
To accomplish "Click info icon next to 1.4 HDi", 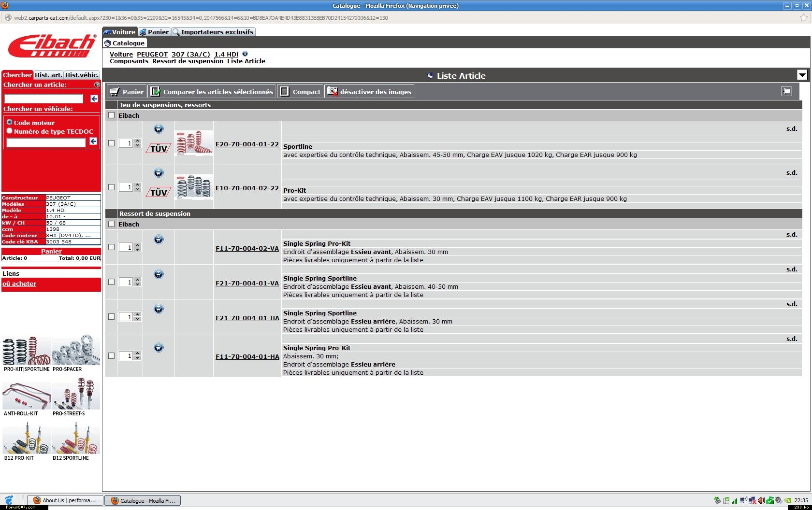I will click(245, 54).
